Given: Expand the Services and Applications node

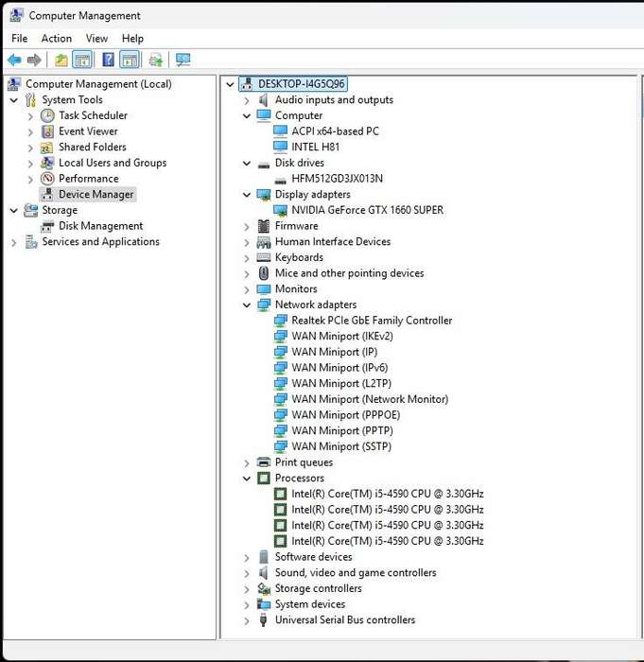Looking at the screenshot, I should click(x=14, y=242).
